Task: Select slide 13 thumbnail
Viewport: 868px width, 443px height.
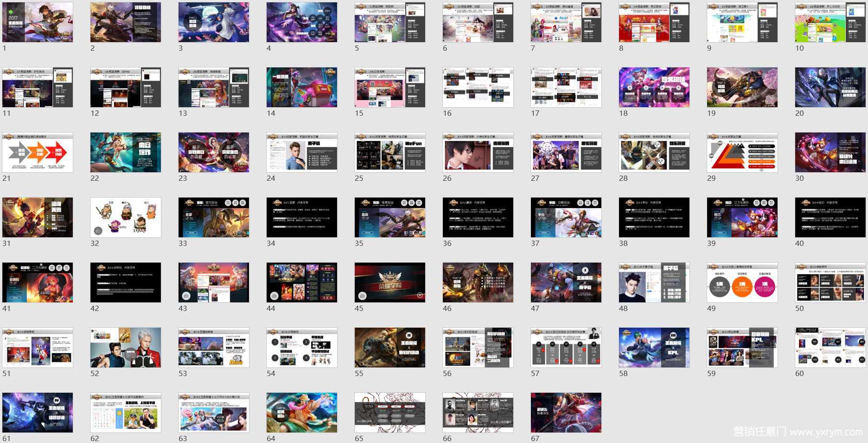Action: (214, 87)
